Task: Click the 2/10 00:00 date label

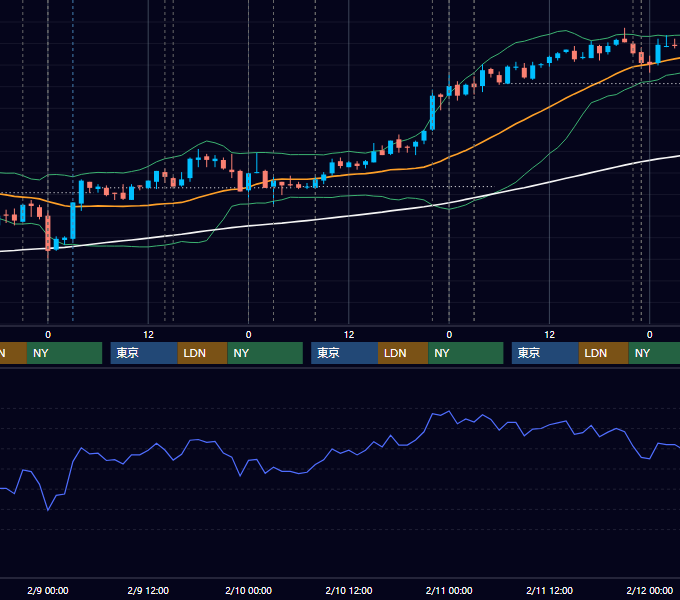Action: tap(248, 590)
